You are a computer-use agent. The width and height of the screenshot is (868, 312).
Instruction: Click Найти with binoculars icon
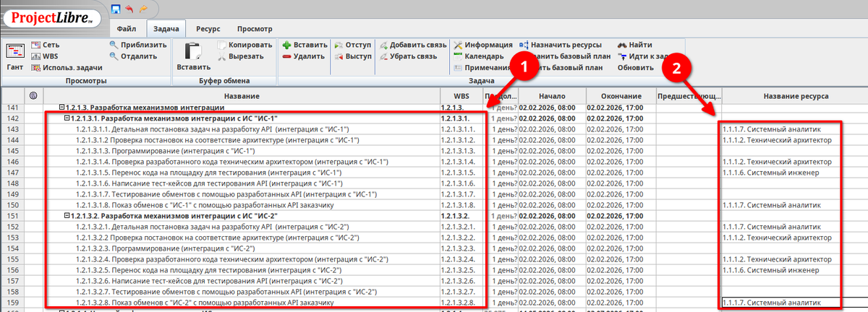coord(634,44)
